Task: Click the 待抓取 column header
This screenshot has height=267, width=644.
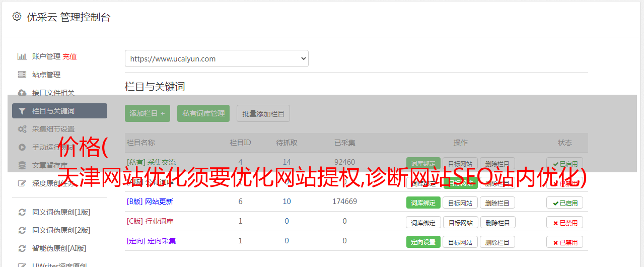Action: point(287,143)
